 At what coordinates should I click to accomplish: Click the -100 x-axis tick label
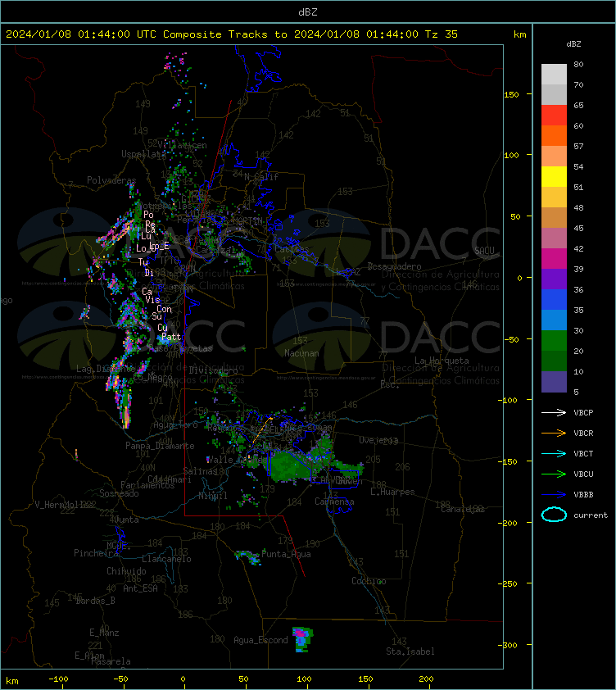coord(58,679)
